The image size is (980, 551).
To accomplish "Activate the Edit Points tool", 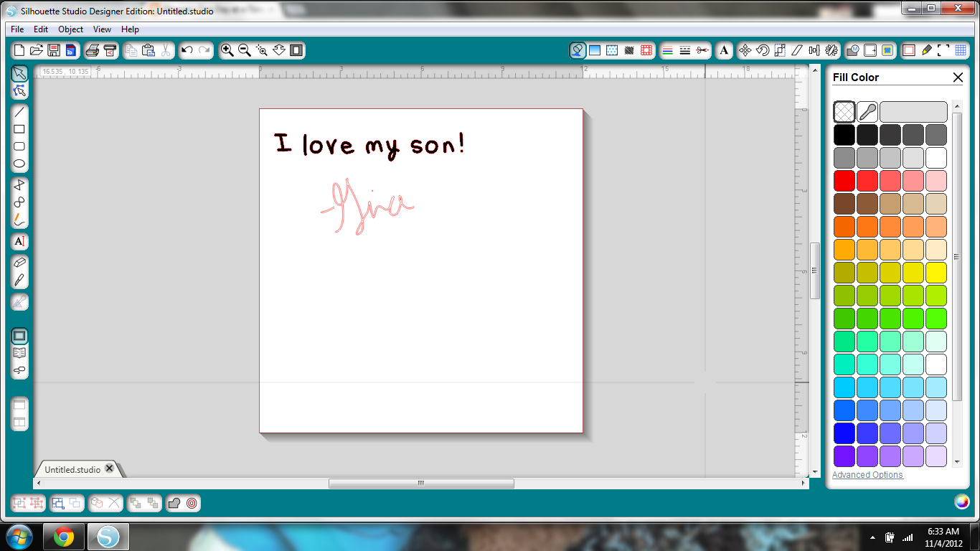I will 19,90.
